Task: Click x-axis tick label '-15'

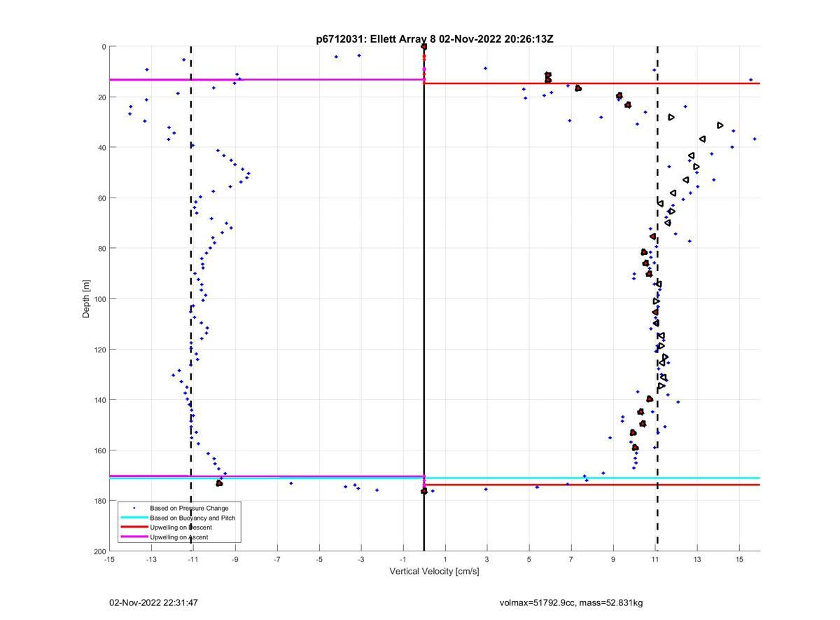Action: 109,560
